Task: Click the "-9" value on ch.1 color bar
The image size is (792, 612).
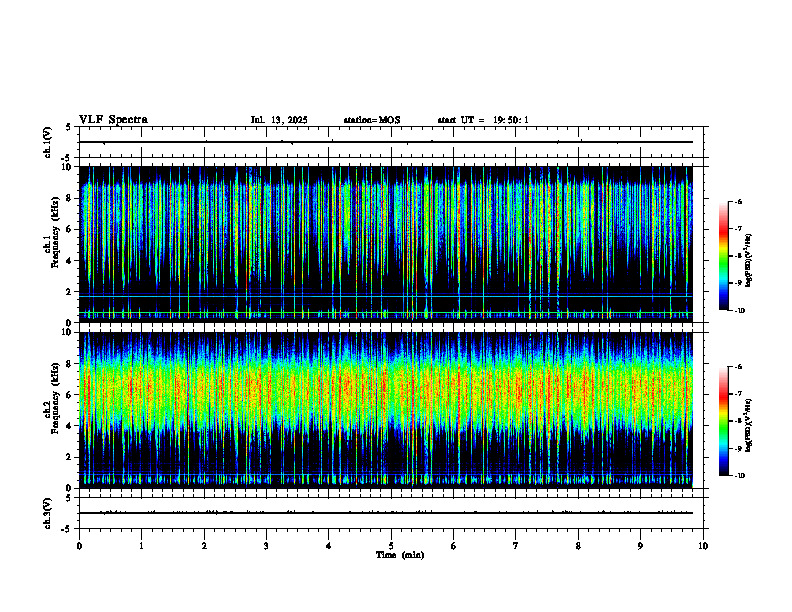Action: (x=738, y=283)
